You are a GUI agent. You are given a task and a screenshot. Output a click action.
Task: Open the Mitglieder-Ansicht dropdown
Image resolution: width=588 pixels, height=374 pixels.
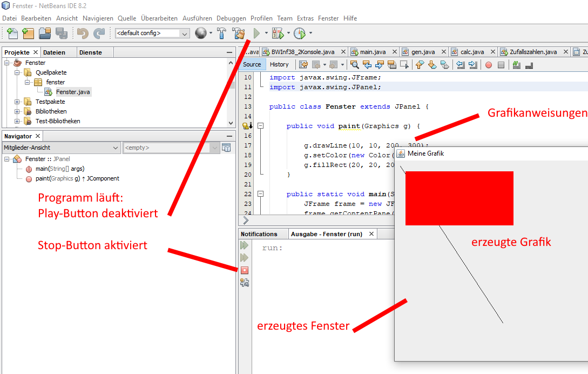point(62,148)
